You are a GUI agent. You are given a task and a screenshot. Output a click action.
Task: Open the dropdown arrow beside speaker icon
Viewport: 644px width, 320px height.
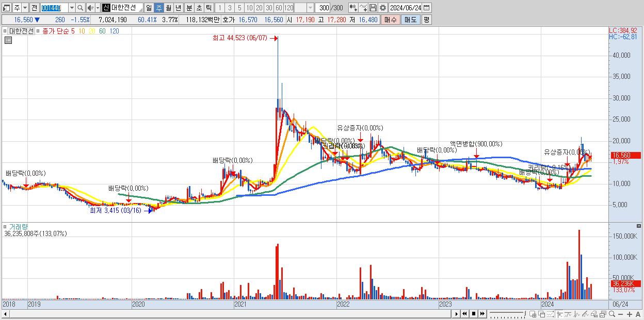click(98, 8)
